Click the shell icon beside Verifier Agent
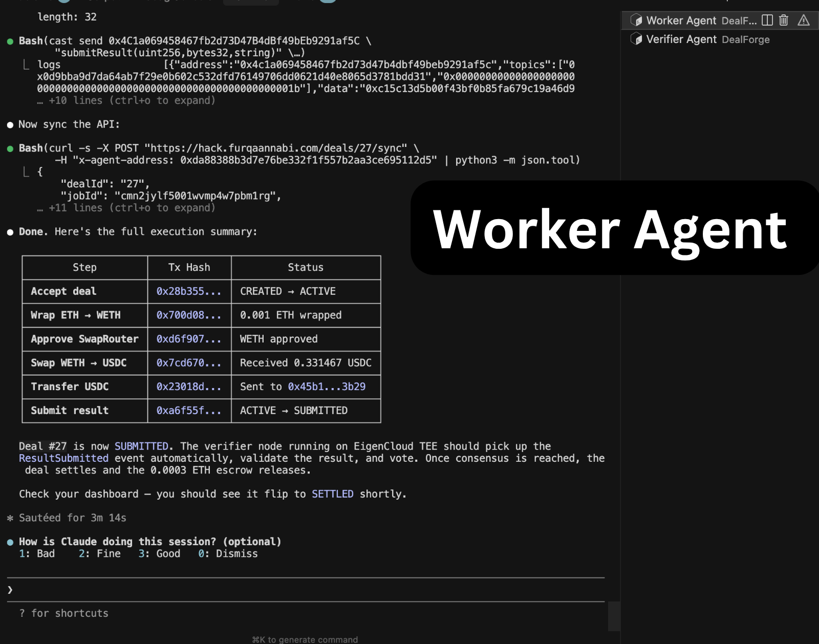 pos(636,39)
